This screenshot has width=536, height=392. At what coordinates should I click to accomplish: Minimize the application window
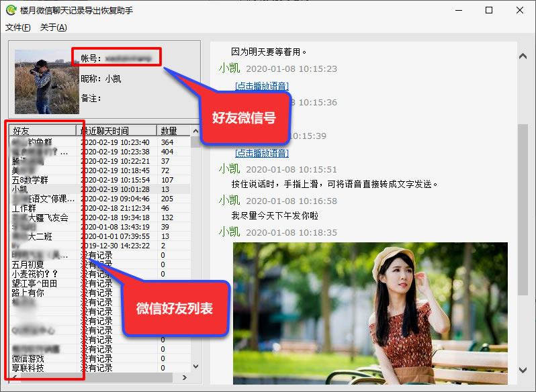[x=459, y=10]
